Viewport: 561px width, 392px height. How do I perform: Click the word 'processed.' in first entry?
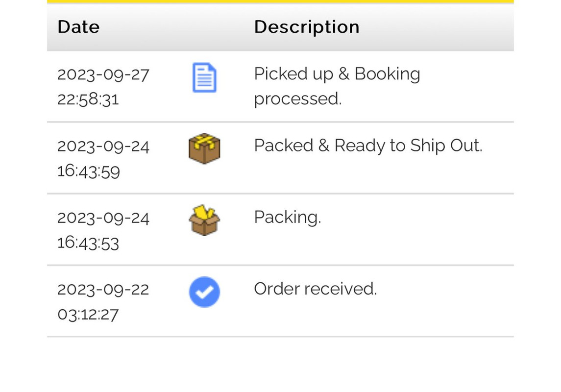click(297, 99)
